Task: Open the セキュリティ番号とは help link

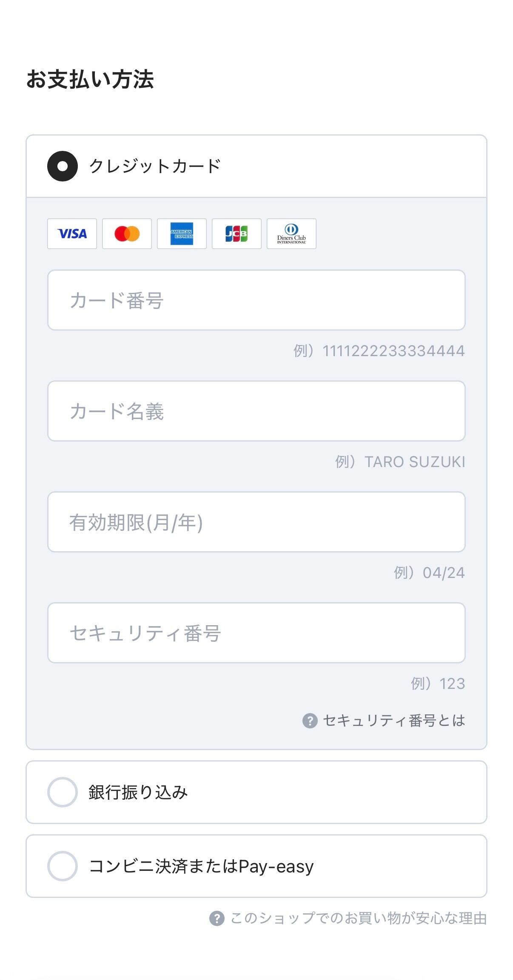Action: [x=394, y=721]
